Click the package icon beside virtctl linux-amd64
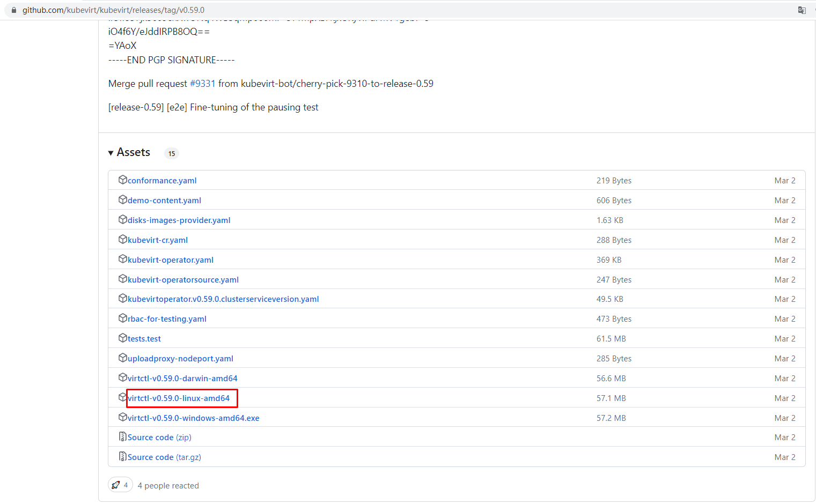This screenshot has width=816, height=504. click(x=123, y=397)
